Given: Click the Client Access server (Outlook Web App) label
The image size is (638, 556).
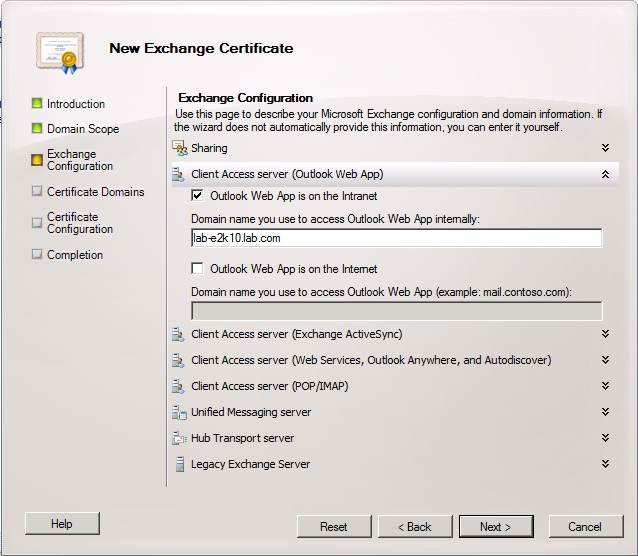Looking at the screenshot, I should coord(287,174).
